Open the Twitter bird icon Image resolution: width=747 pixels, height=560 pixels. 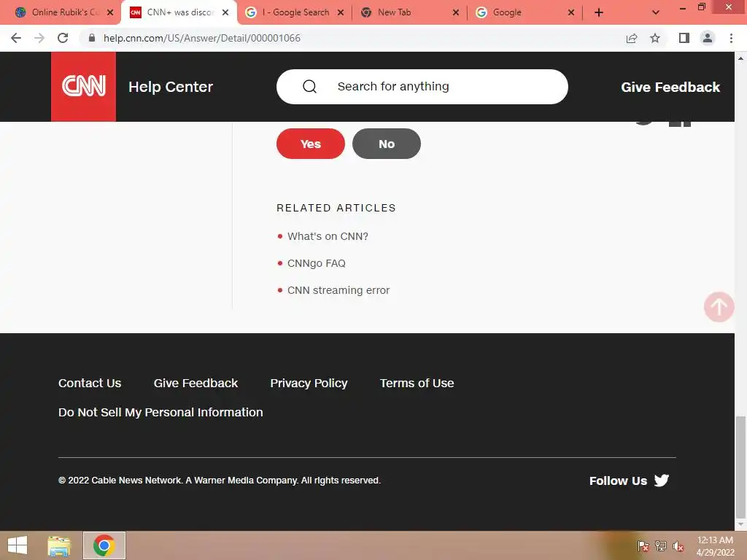[661, 480]
